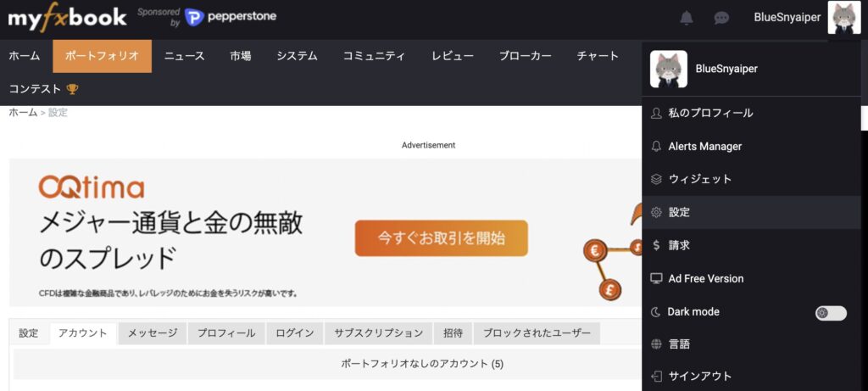Viewport: 868px width, 391px height.
Task: Open notifications bell icon in header
Action: click(x=687, y=18)
